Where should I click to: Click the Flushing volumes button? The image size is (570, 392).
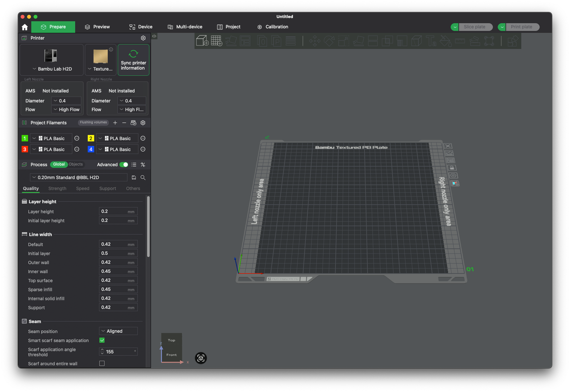pyautogui.click(x=94, y=122)
